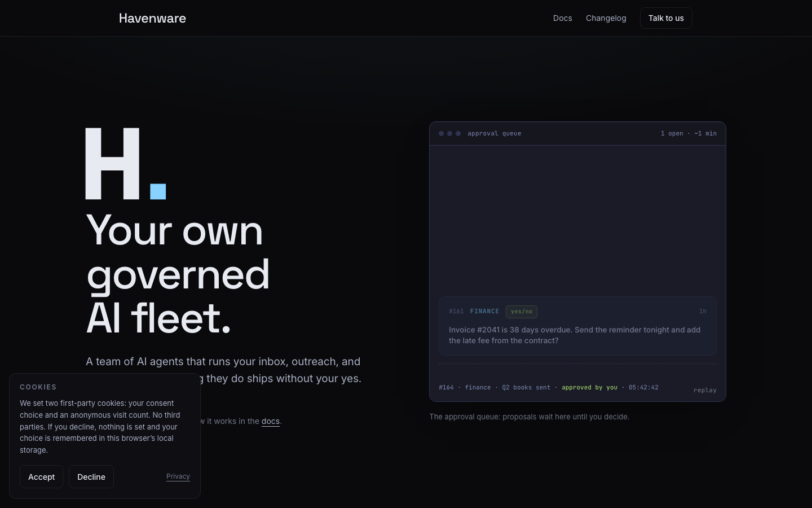Click the large H logo mark
The width and height of the screenshot is (812, 508).
[112, 164]
